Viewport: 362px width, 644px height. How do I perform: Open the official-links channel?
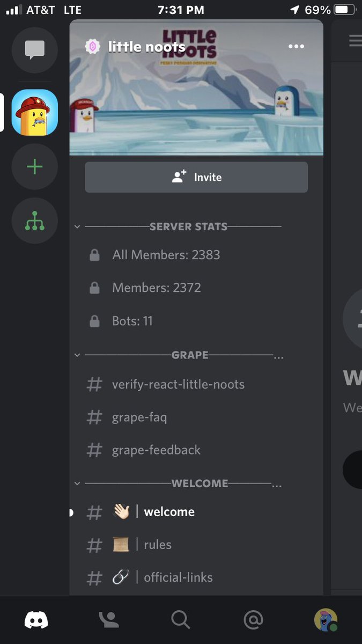196,577
